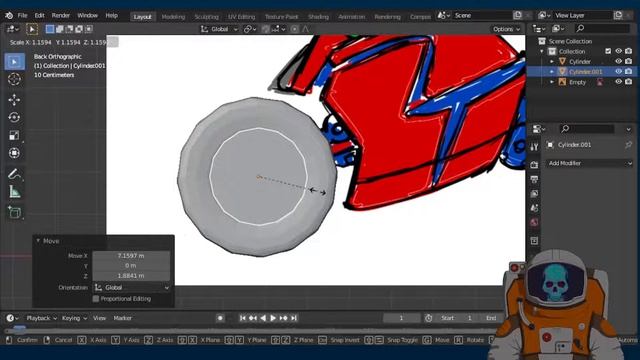Viewport: 640px width, 360px height.
Task: Open the Playback menu in timeline
Action: click(41, 318)
